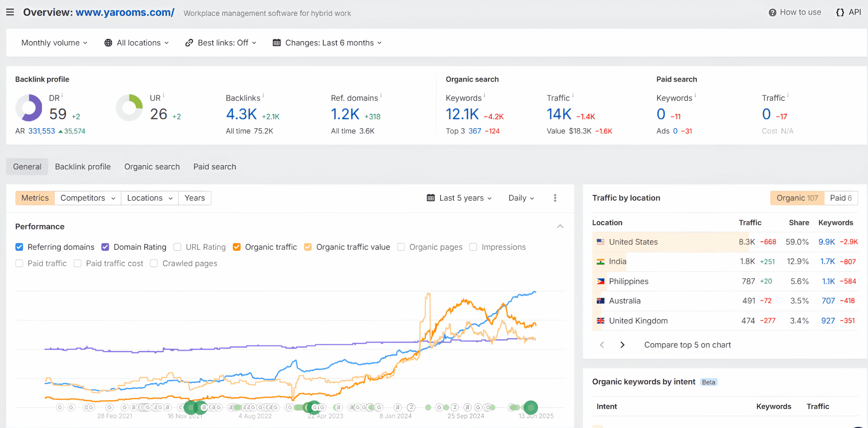
Task: Click the How to use help icon
Action: pos(772,13)
